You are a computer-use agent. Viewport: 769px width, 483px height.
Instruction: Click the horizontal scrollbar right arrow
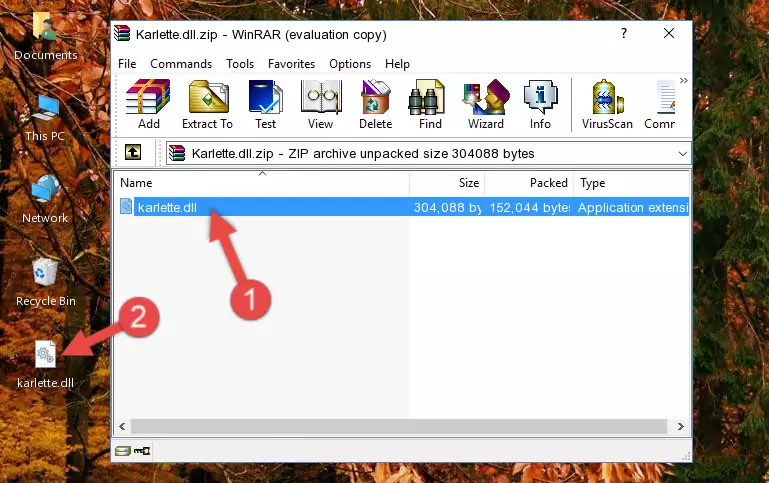click(x=681, y=427)
